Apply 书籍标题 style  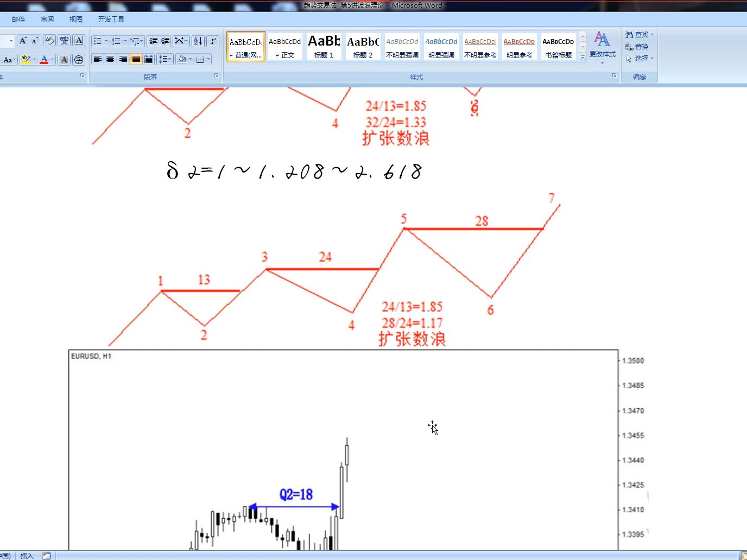tap(559, 47)
